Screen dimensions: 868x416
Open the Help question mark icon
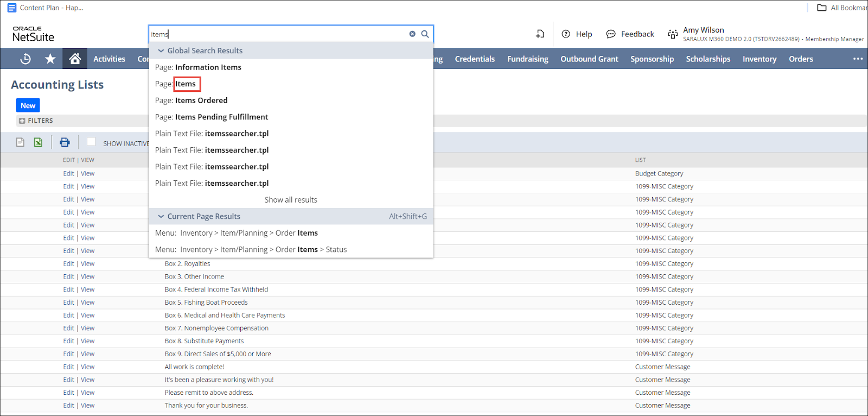coord(566,34)
